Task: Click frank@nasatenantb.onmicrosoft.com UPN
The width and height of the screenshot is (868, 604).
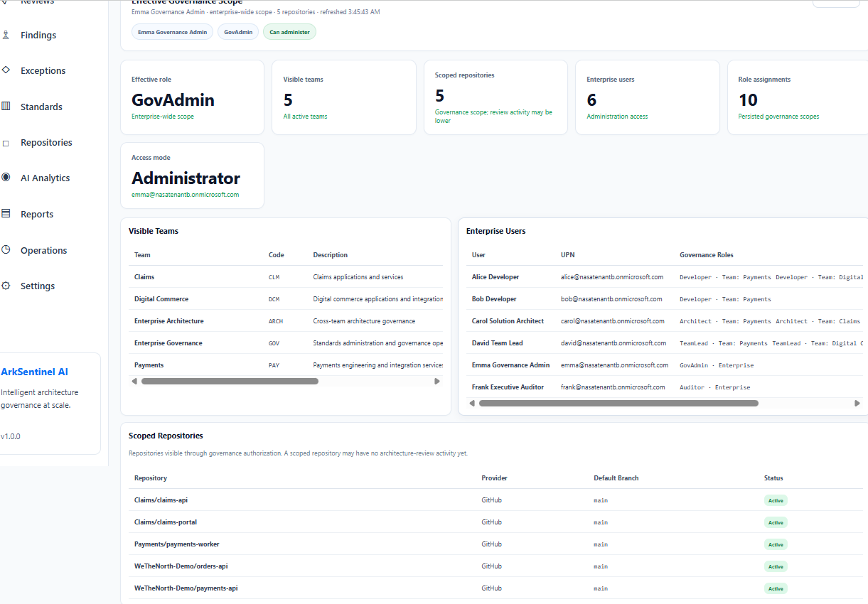Action: click(613, 387)
